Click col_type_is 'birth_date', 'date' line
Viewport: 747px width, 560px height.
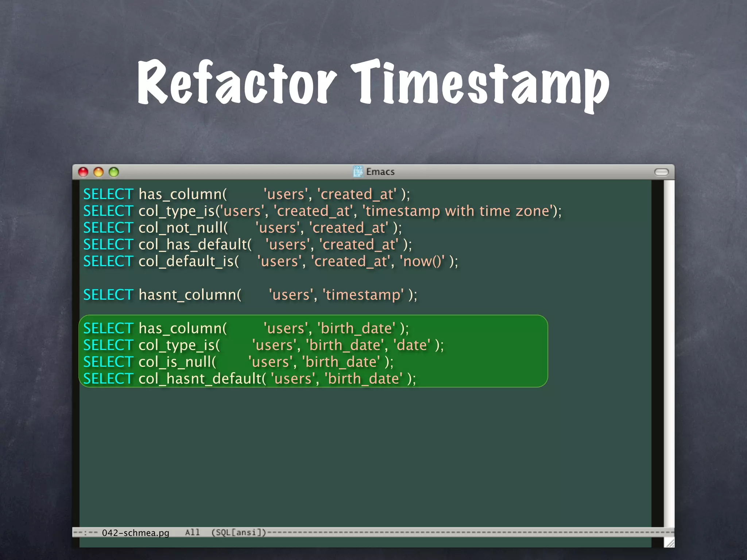click(264, 345)
